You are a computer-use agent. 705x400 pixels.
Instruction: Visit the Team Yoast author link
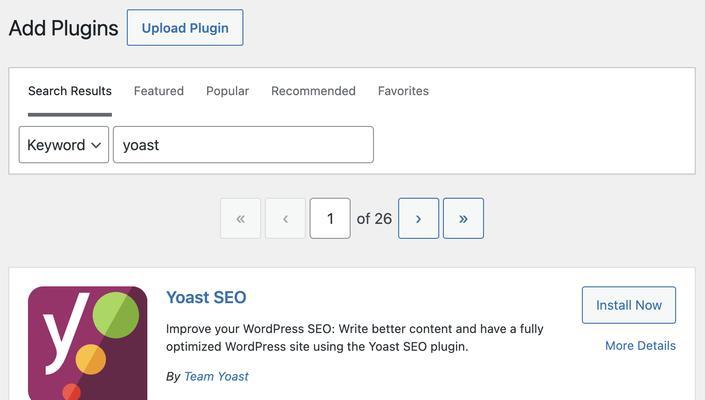(x=216, y=377)
